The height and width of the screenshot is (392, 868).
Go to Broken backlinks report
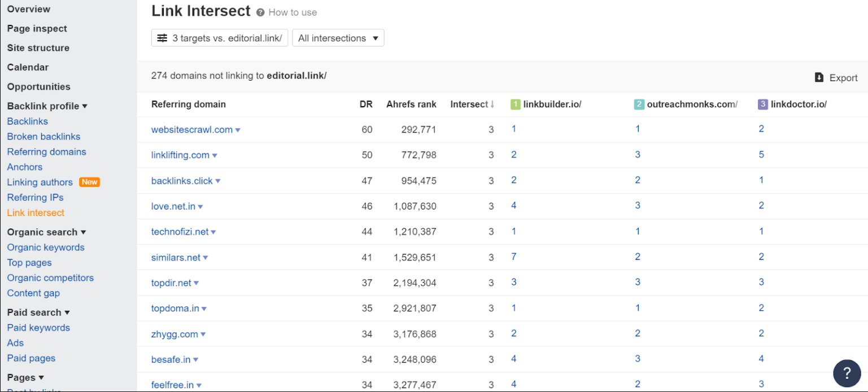coord(43,136)
